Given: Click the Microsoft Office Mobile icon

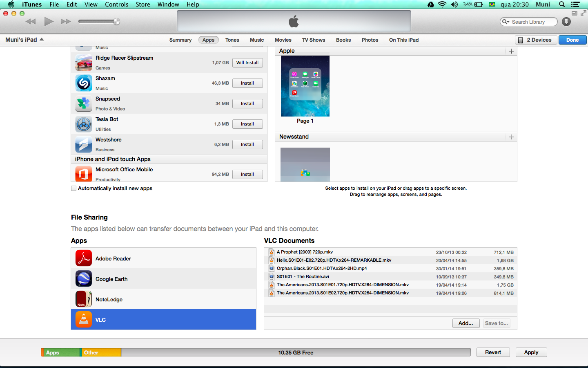Looking at the screenshot, I should coord(84,174).
